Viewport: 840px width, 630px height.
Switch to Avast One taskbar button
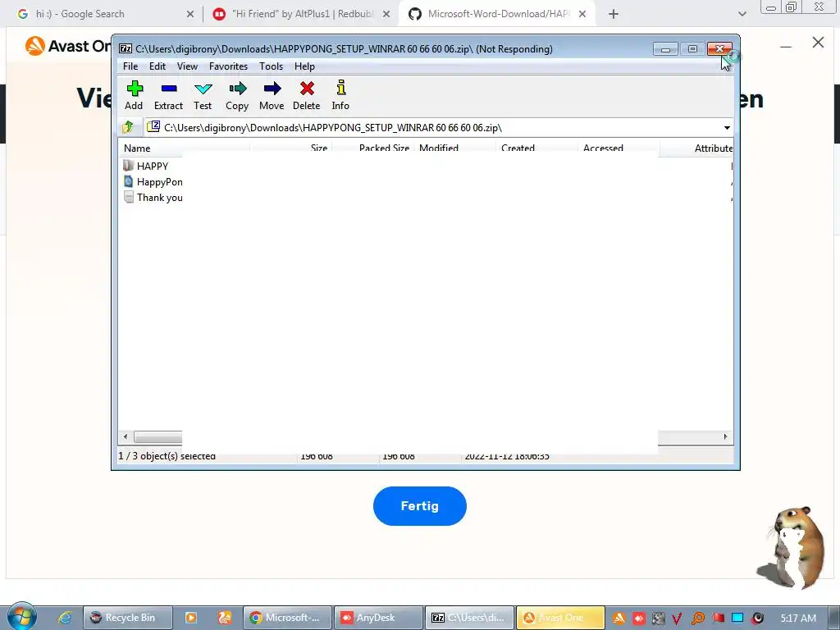coord(561,618)
